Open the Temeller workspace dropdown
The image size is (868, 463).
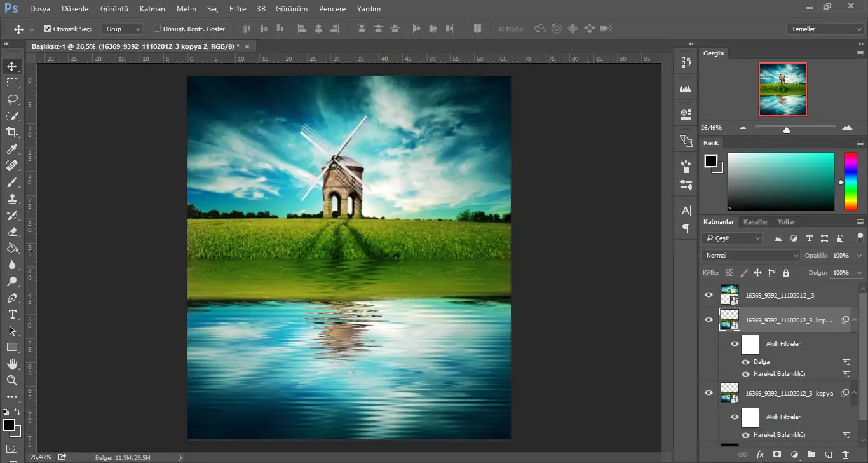pyautogui.click(x=824, y=29)
